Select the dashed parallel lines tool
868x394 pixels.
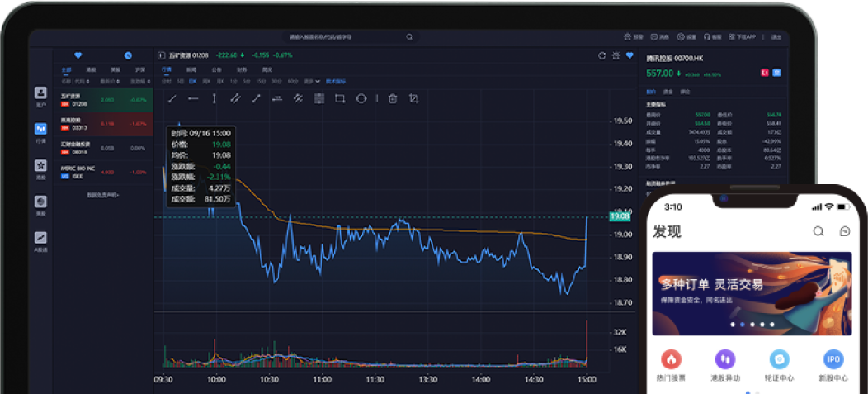coord(298,98)
